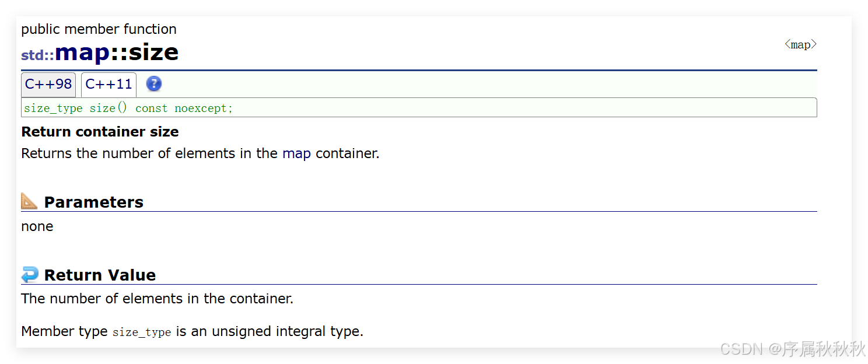Image resolution: width=868 pixels, height=364 pixels.
Task: Click the large "map" word in the title
Action: click(x=82, y=52)
